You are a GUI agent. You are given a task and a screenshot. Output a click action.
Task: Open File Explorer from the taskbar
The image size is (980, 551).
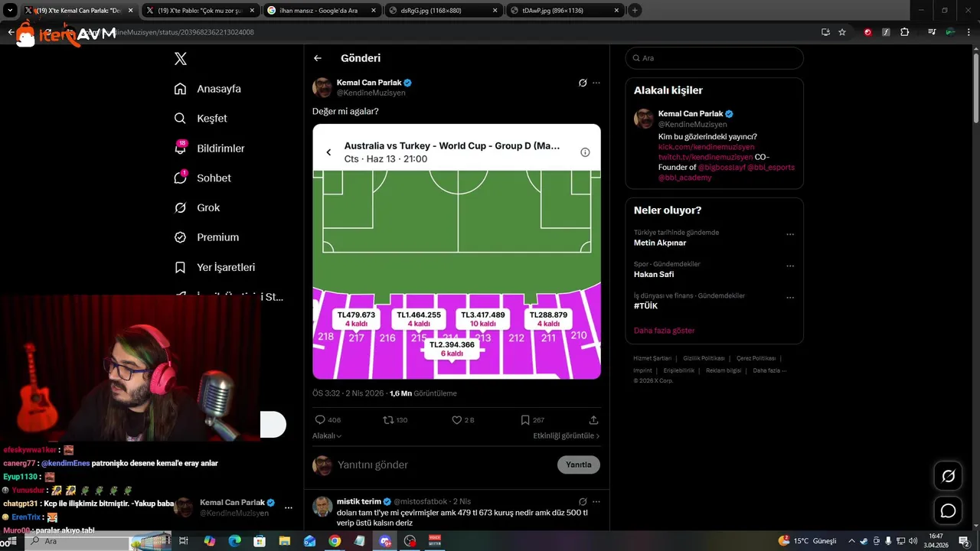(284, 541)
